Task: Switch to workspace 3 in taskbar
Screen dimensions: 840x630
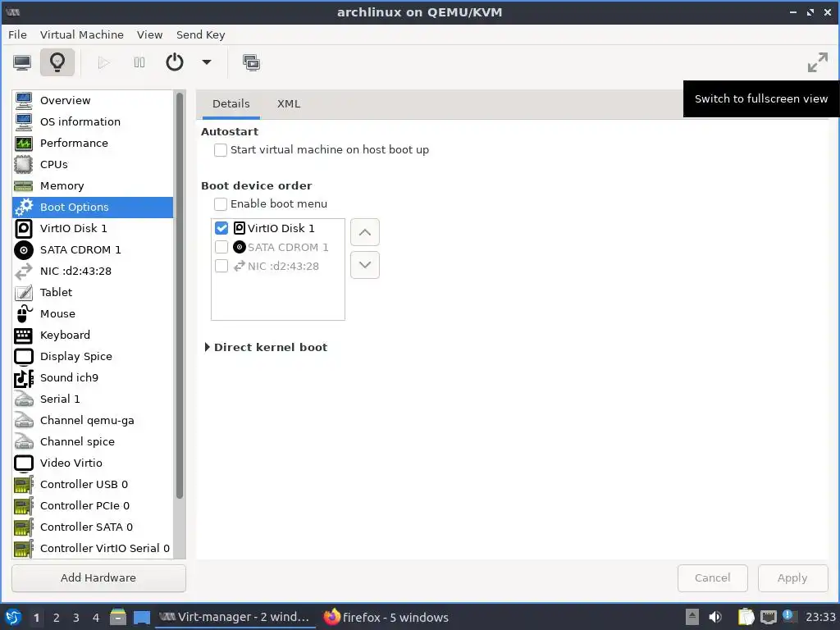Action: pyautogui.click(x=76, y=618)
